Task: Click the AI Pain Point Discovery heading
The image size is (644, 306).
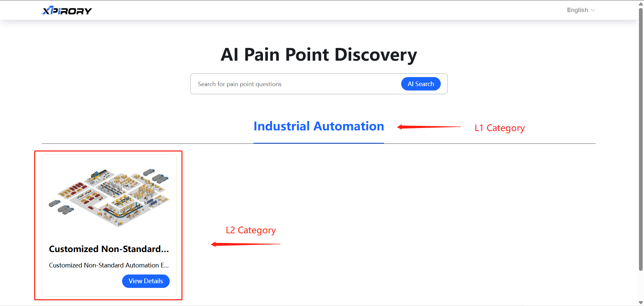Action: point(319,55)
